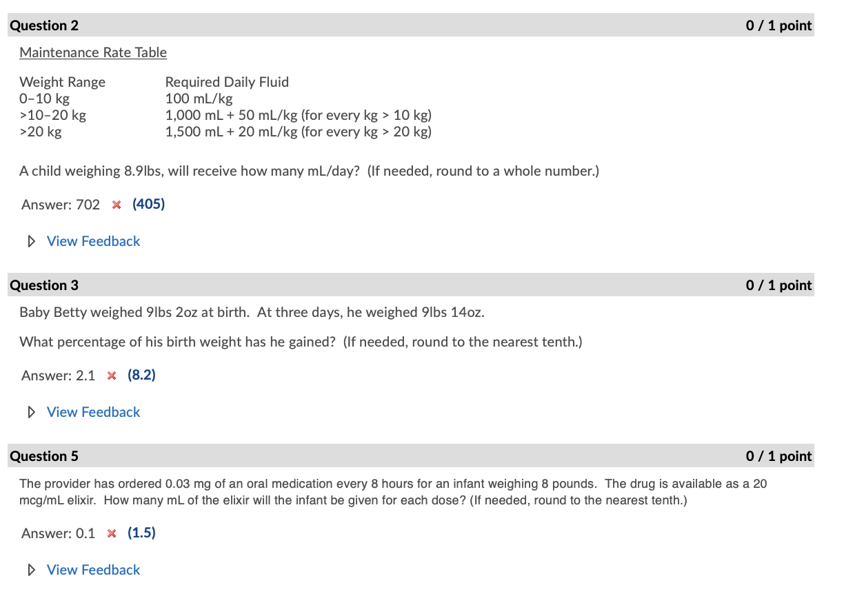This screenshot has width=844, height=616.
Task: Click the red X icon beside answer 0.1
Action: [112, 533]
